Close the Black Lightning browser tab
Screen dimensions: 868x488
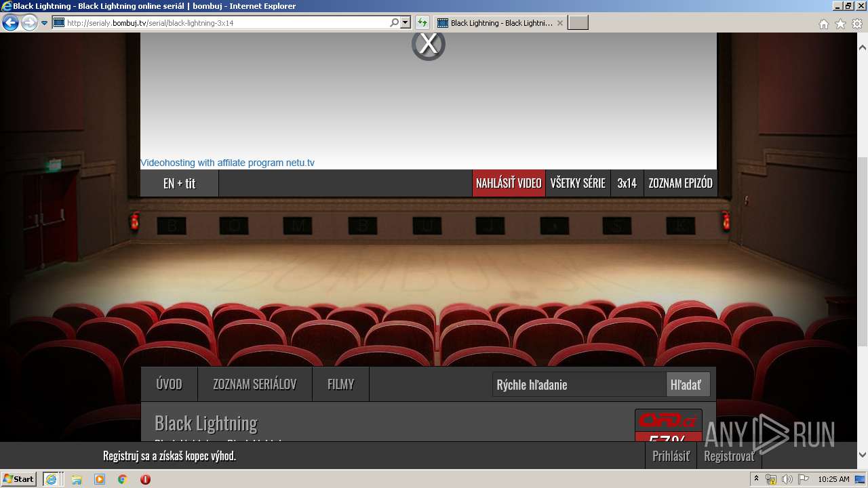(560, 23)
